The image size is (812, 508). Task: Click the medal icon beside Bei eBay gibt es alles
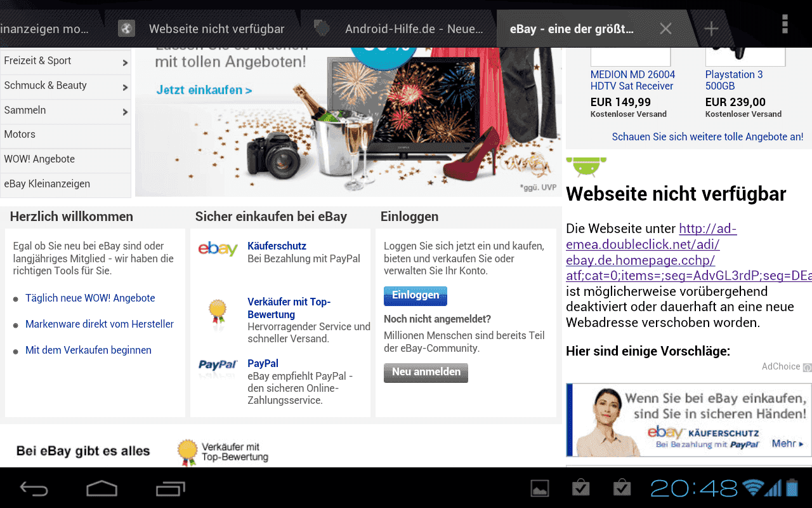pyautogui.click(x=187, y=453)
